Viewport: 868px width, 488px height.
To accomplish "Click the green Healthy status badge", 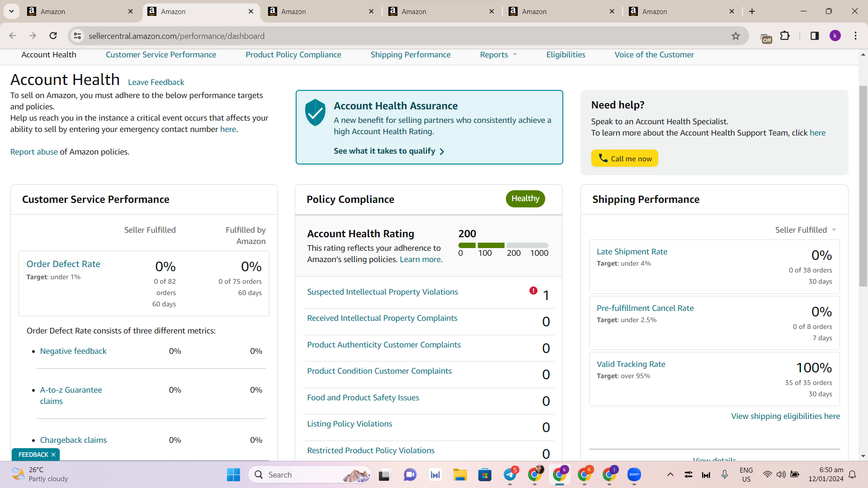I will point(525,199).
